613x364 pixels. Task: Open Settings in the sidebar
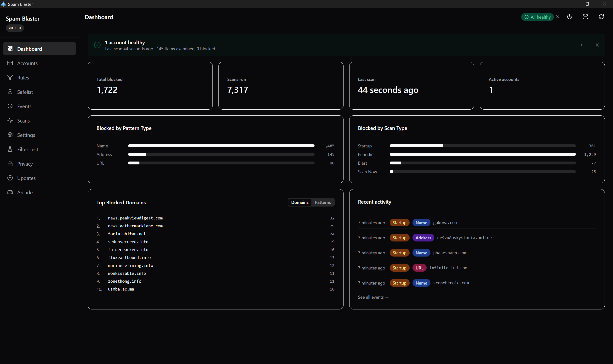click(39, 135)
